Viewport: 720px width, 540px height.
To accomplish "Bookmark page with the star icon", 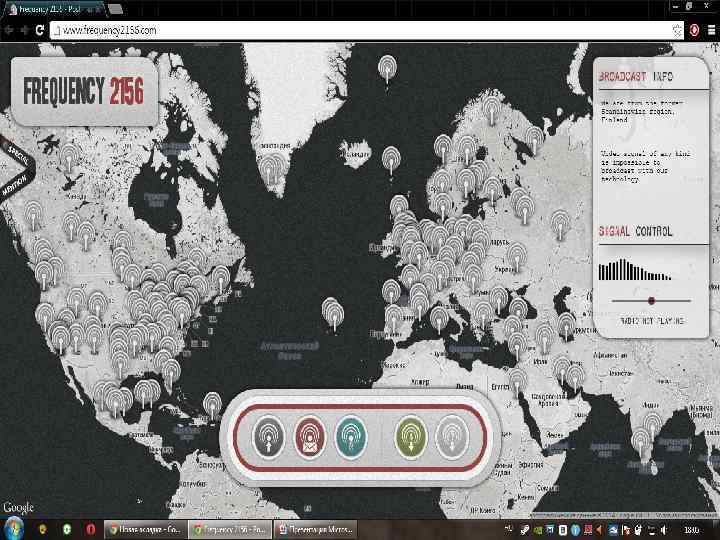I will 677,30.
